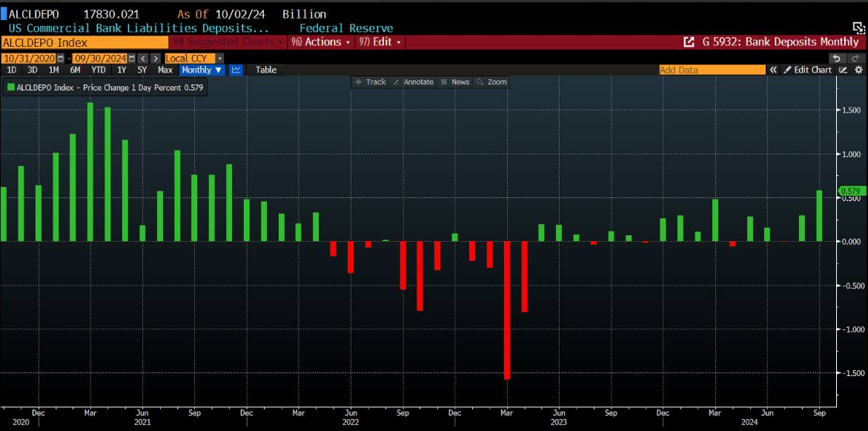This screenshot has width=868, height=431.
Task: Click the Edit Chart button
Action: pyautogui.click(x=808, y=70)
